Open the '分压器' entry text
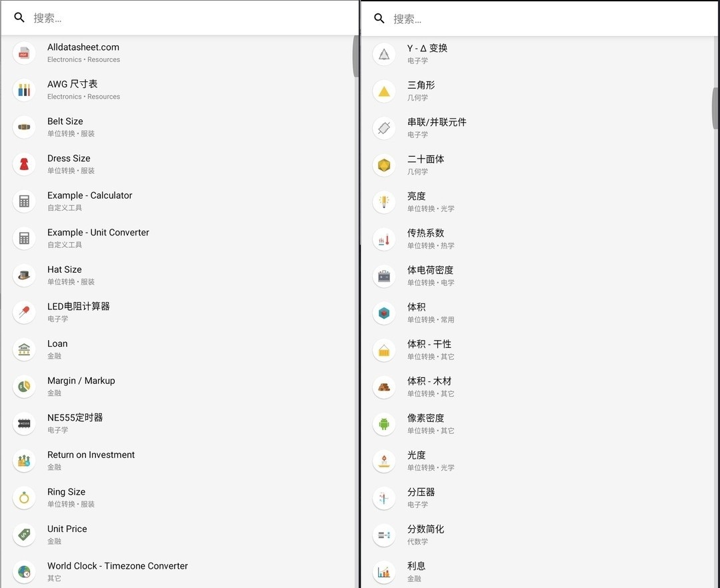 (421, 492)
